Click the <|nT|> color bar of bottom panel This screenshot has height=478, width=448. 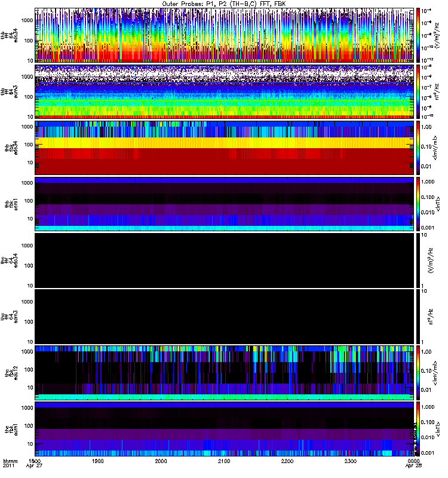(x=418, y=428)
